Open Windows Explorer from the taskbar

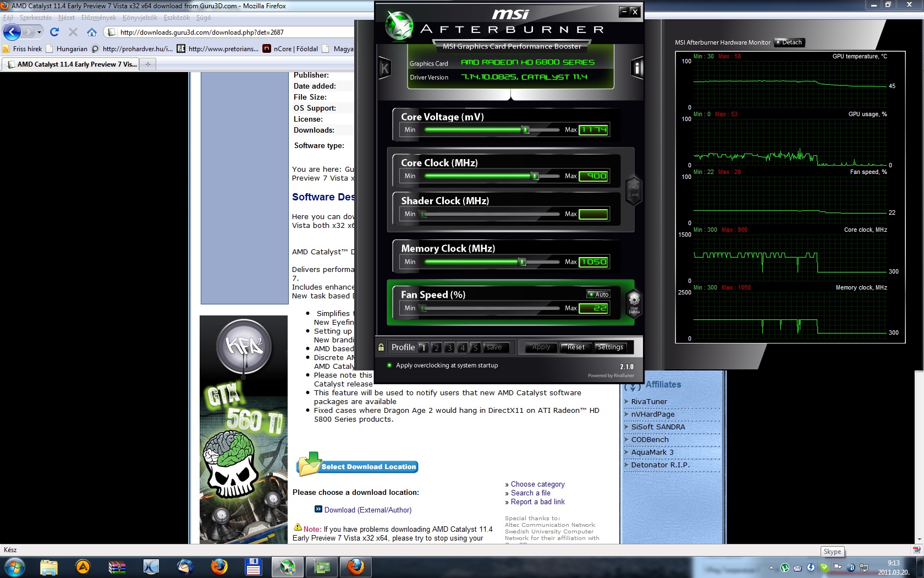click(x=48, y=567)
